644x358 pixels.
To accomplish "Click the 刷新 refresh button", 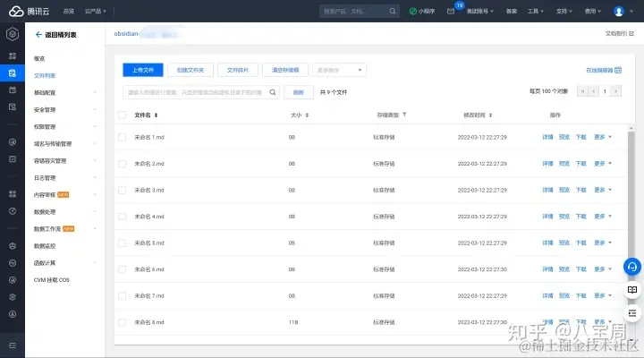I will pos(299,92).
